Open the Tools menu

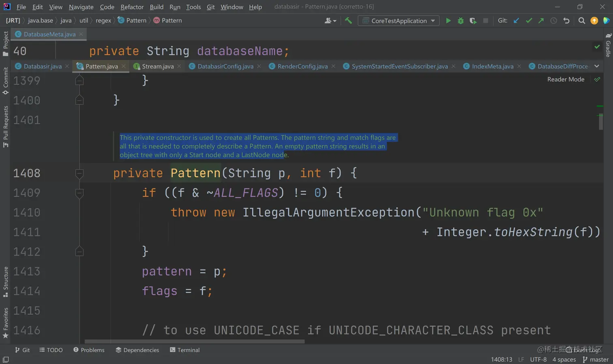pos(193,7)
